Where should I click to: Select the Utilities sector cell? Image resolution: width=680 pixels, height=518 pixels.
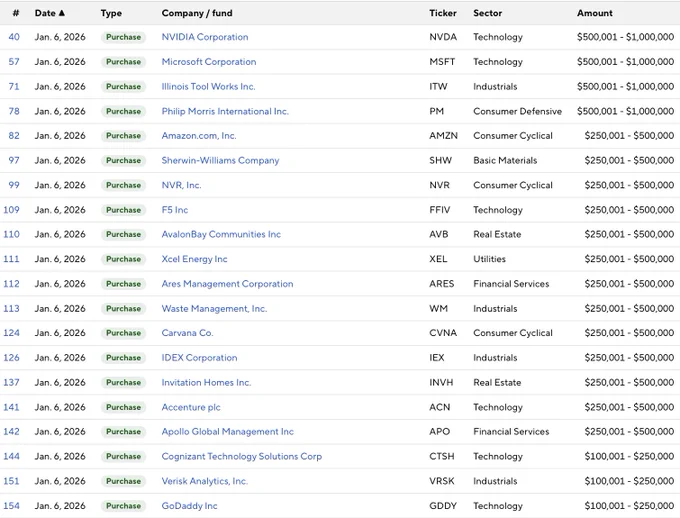pos(490,259)
